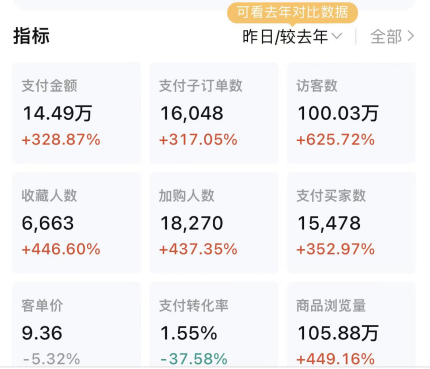Open the 支付金额 metric card
This screenshot has width=430, height=369.
(76, 113)
